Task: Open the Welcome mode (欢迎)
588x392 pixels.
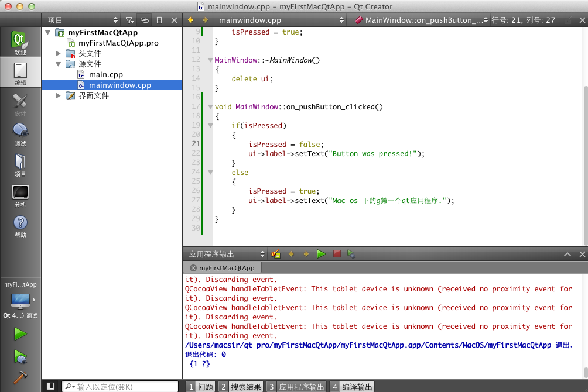Action: 20,43
